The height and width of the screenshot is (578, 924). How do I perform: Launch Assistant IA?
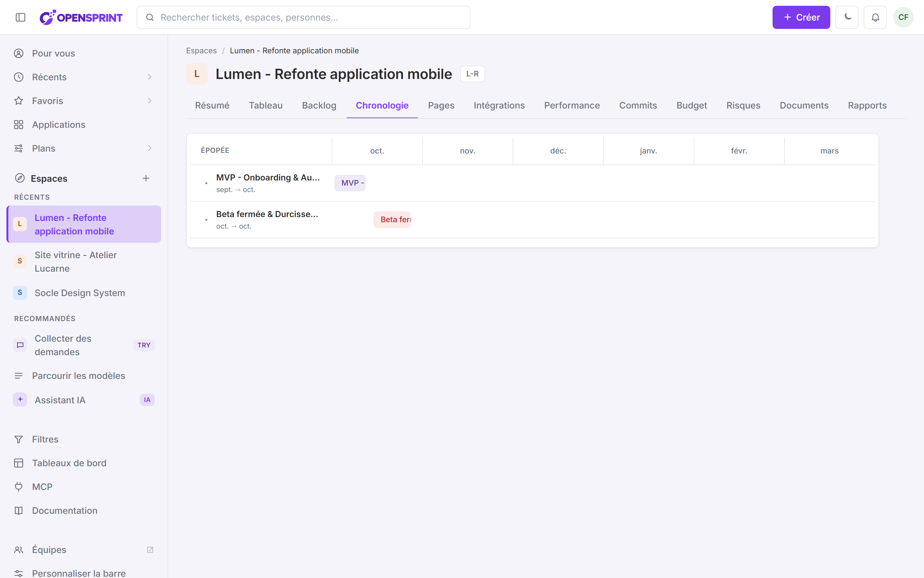(84, 400)
